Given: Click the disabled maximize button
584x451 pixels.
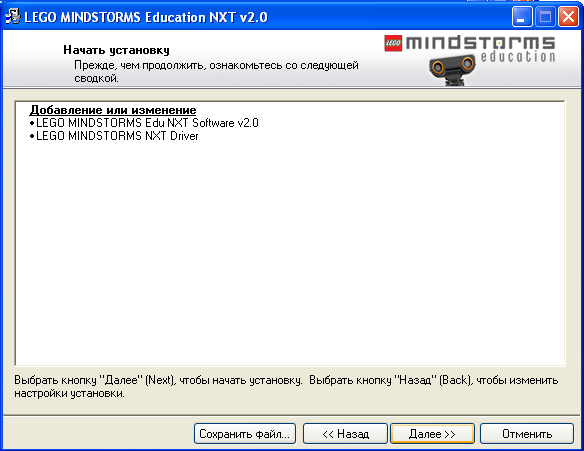Looking at the screenshot, I should (545, 17).
